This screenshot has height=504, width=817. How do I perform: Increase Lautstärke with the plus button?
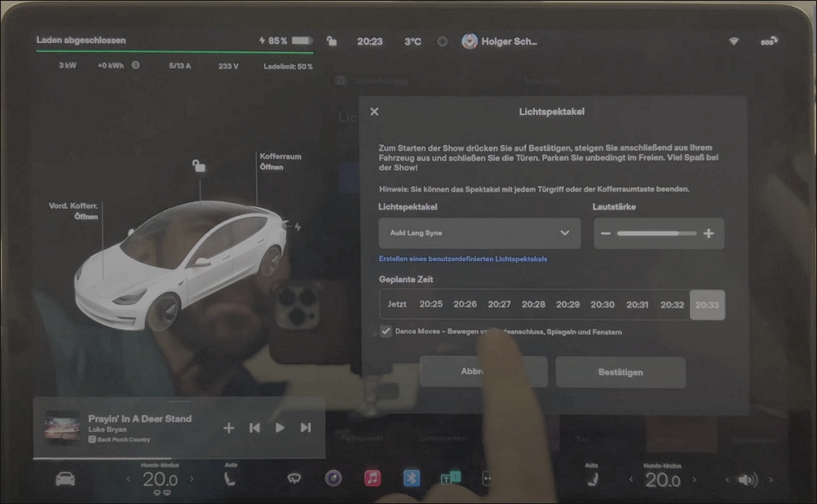pos(709,233)
